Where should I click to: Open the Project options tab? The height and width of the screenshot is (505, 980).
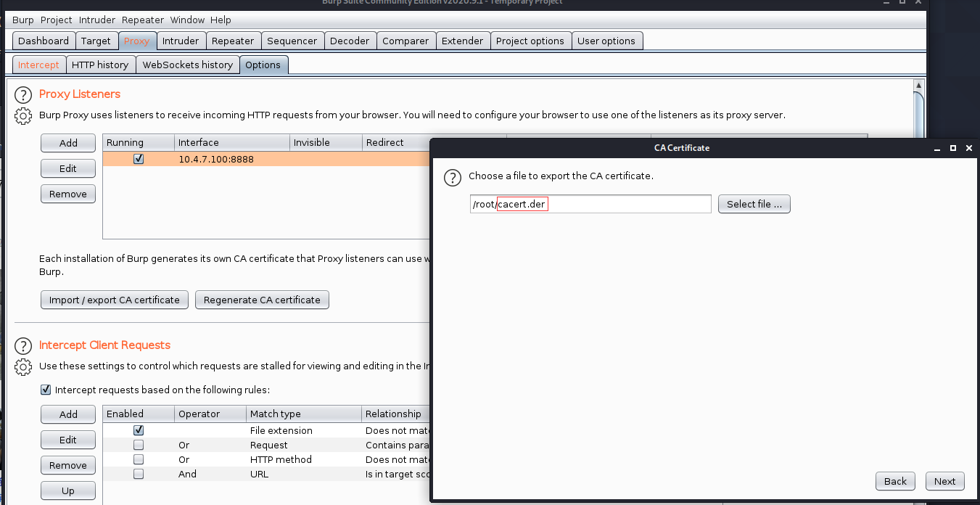coord(530,41)
